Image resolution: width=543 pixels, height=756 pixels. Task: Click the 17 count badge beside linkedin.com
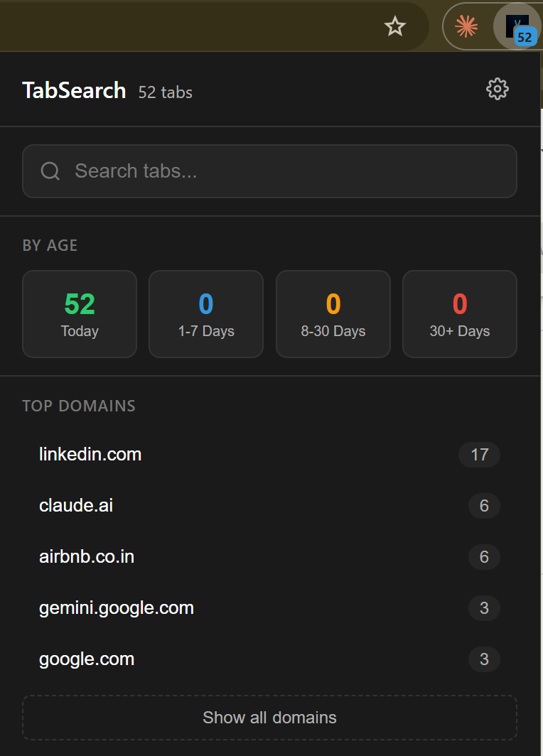[x=479, y=454]
